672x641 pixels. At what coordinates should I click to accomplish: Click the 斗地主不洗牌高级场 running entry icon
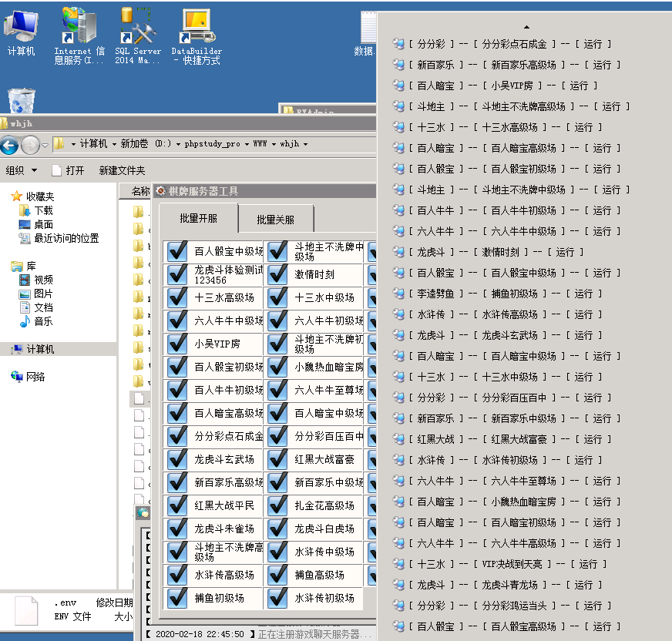click(398, 106)
